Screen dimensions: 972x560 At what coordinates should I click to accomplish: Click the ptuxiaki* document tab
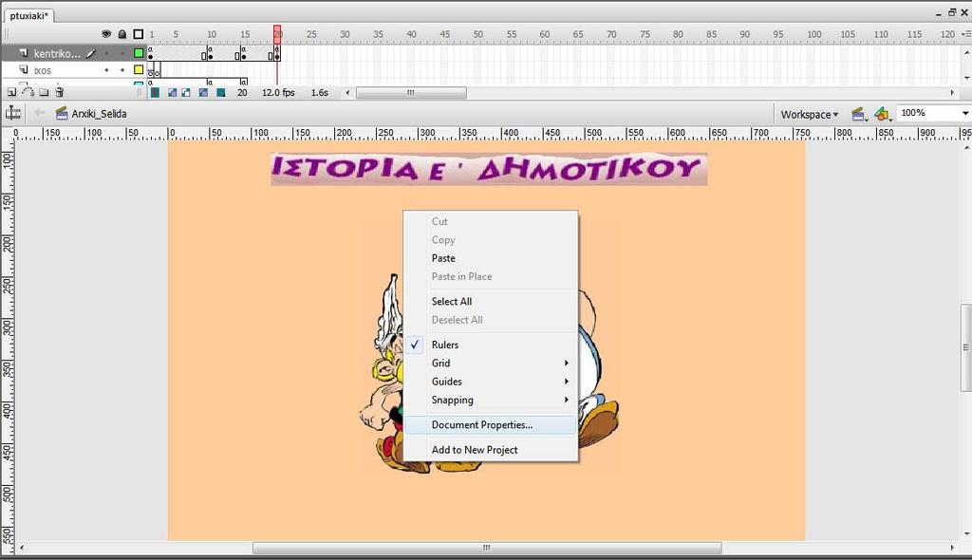pos(29,15)
